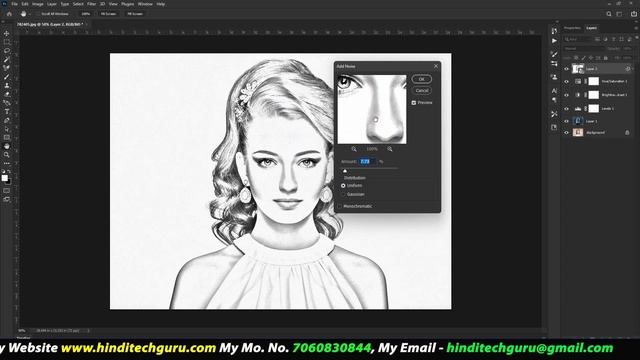Image resolution: width=640 pixels, height=360 pixels.
Task: Click the Amount slider handle
Action: (345, 171)
